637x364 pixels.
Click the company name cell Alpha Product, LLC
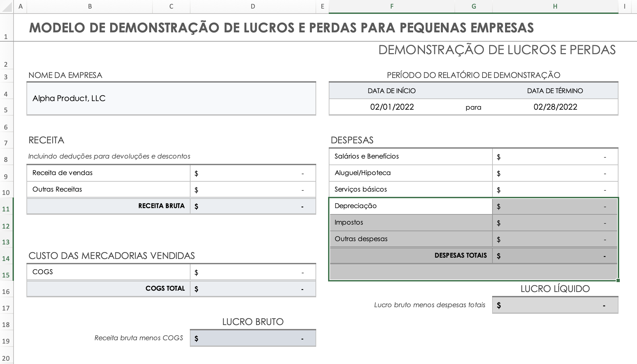pos(171,98)
